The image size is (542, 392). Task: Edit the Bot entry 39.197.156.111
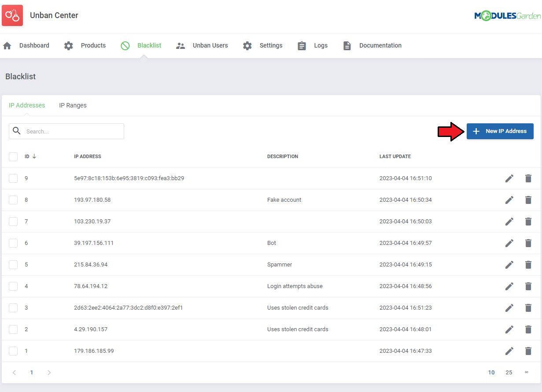(x=509, y=243)
